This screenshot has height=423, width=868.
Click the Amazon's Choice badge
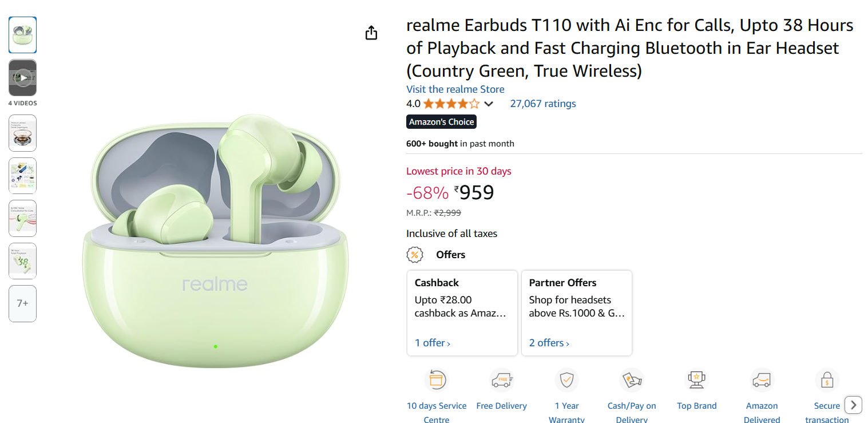click(x=441, y=122)
